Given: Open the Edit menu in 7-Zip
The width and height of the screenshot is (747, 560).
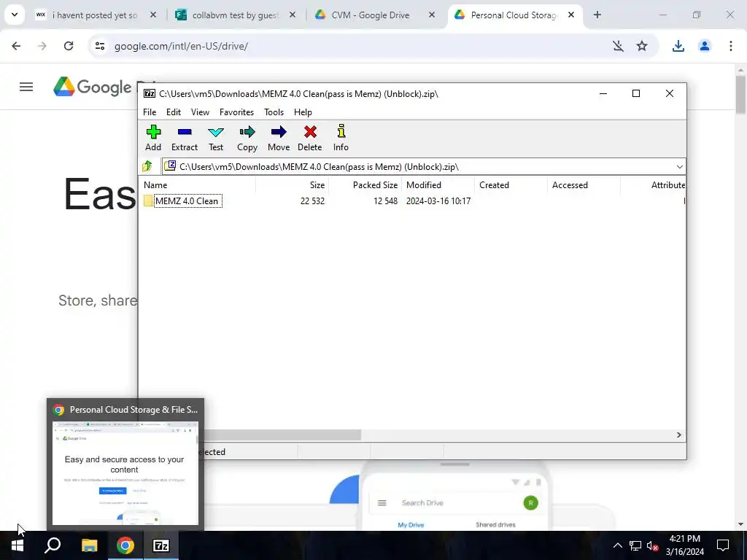Looking at the screenshot, I should [174, 112].
